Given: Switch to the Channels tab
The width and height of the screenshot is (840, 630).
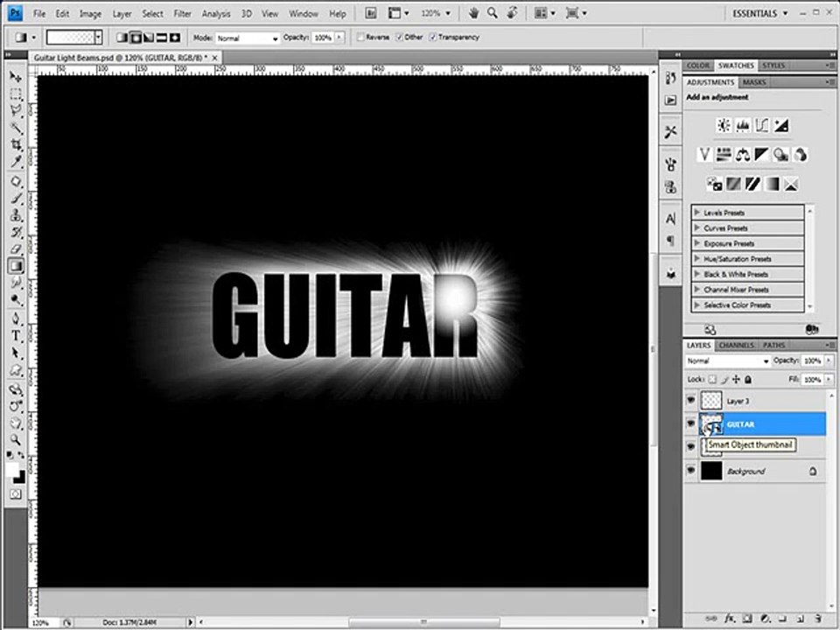Looking at the screenshot, I should [x=737, y=346].
